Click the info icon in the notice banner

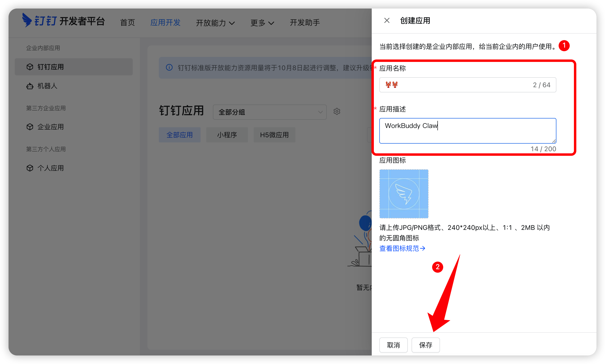(169, 68)
